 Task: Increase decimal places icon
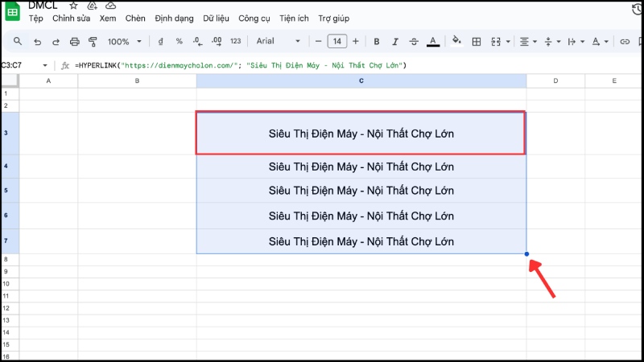[217, 42]
